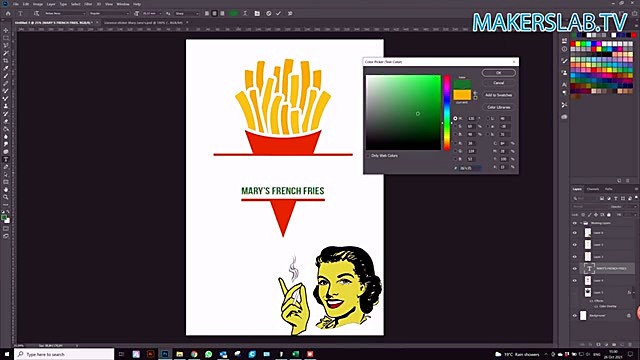Screen dimensions: 640x360
Task: Click the OK button in Color Picker
Action: [x=498, y=73]
